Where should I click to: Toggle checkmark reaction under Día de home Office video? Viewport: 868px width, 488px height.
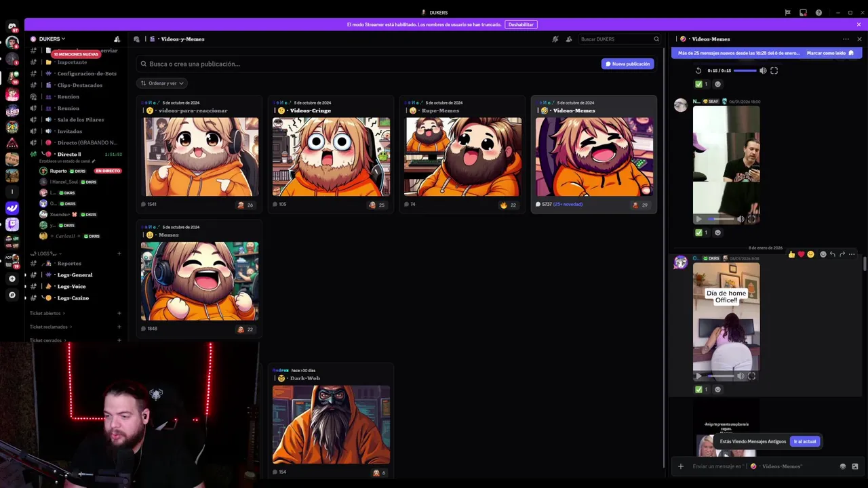[702, 389]
